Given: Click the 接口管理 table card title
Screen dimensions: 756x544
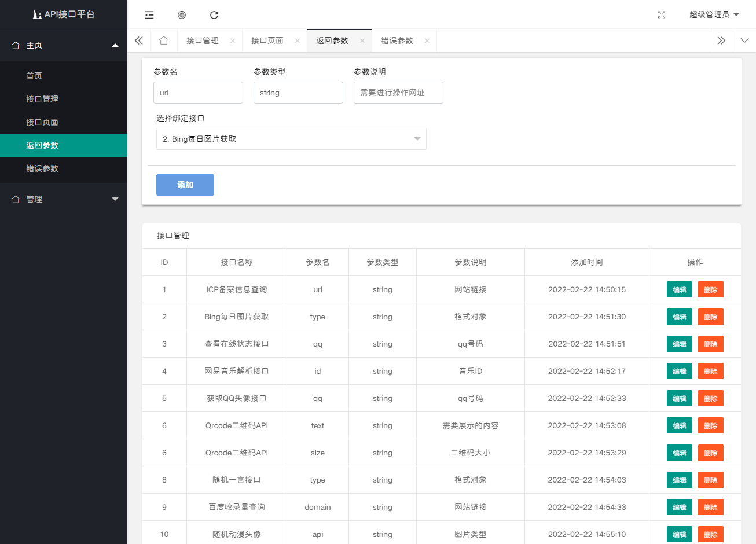Looking at the screenshot, I should [x=173, y=236].
